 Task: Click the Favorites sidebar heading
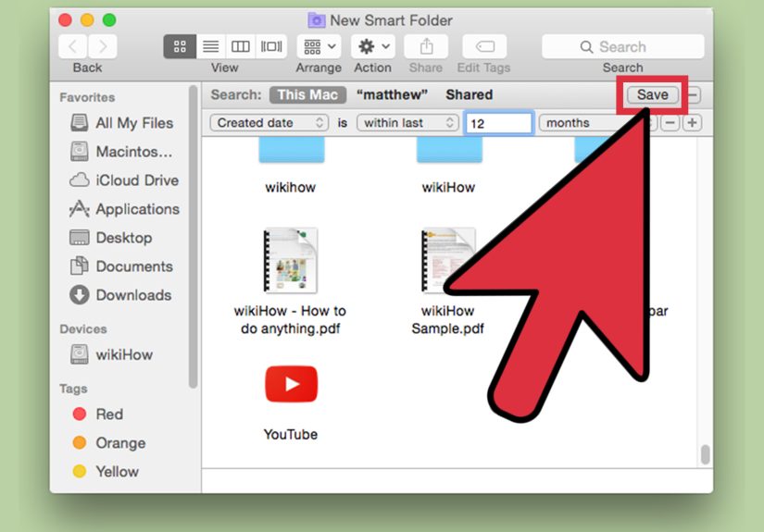click(87, 97)
